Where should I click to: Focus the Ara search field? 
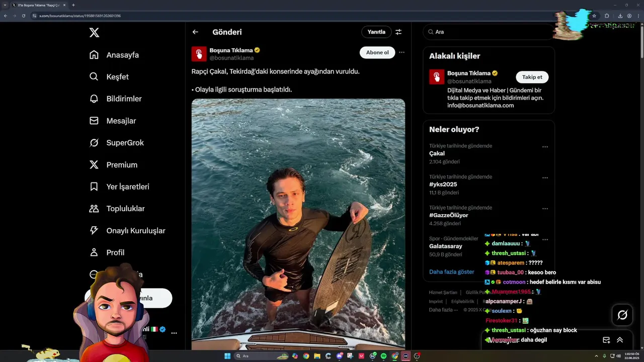488,32
